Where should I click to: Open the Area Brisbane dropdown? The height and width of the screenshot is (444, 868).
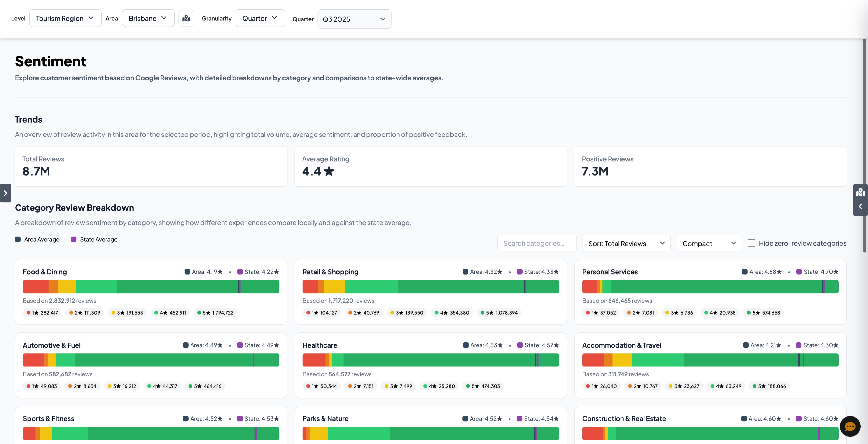[148, 18]
